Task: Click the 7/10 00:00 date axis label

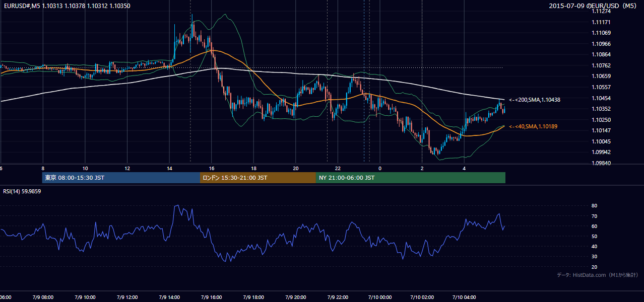Action: 380,297
